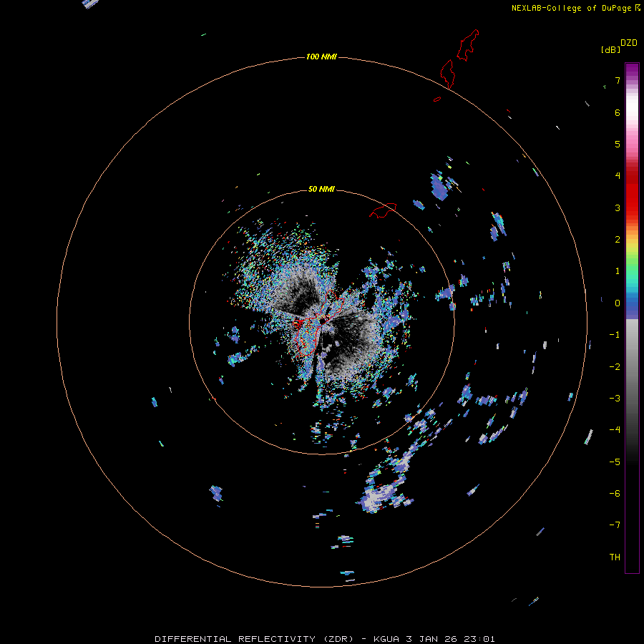Viewport: 644px width, 644px height.
Task: Click the -1 value on the color scale
Action: pos(615,335)
